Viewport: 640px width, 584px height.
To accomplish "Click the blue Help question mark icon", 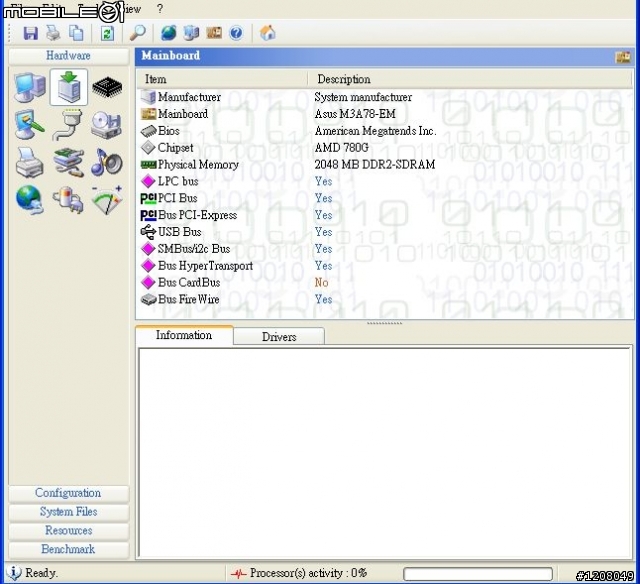I will (x=236, y=33).
